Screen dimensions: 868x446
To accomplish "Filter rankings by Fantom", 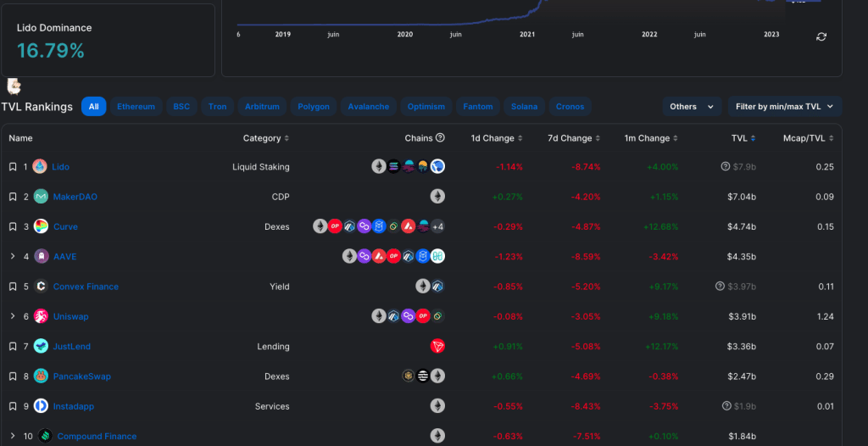I will coord(478,106).
